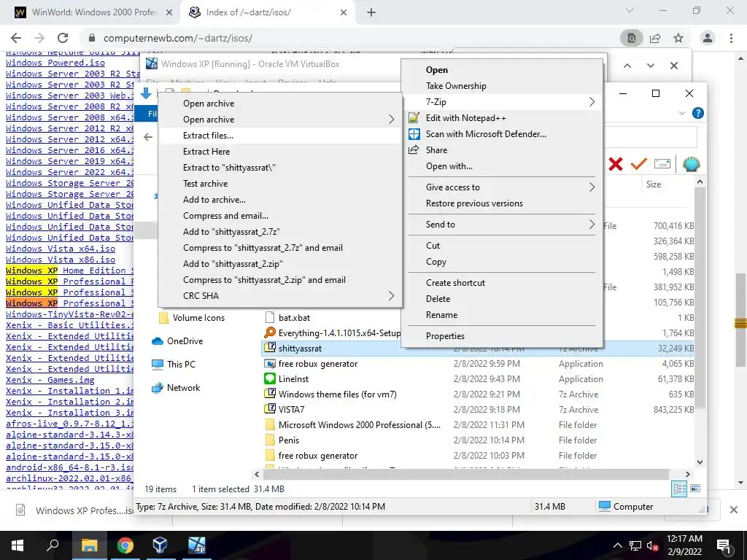This screenshot has width=747, height=560.
Task: Switch to details view icon in status bar
Action: click(679, 489)
